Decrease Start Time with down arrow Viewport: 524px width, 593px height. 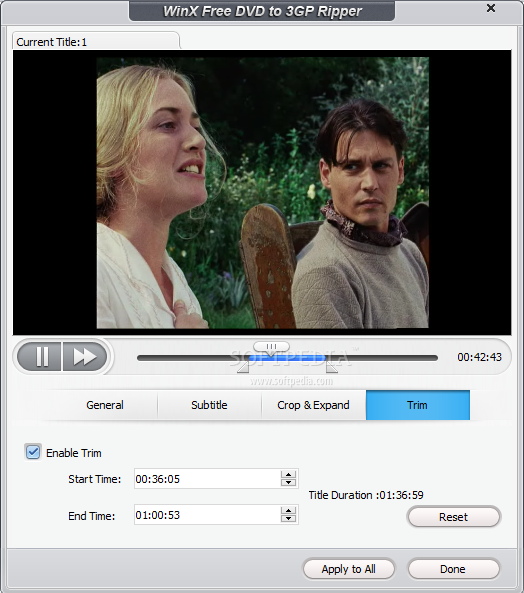[x=288, y=483]
